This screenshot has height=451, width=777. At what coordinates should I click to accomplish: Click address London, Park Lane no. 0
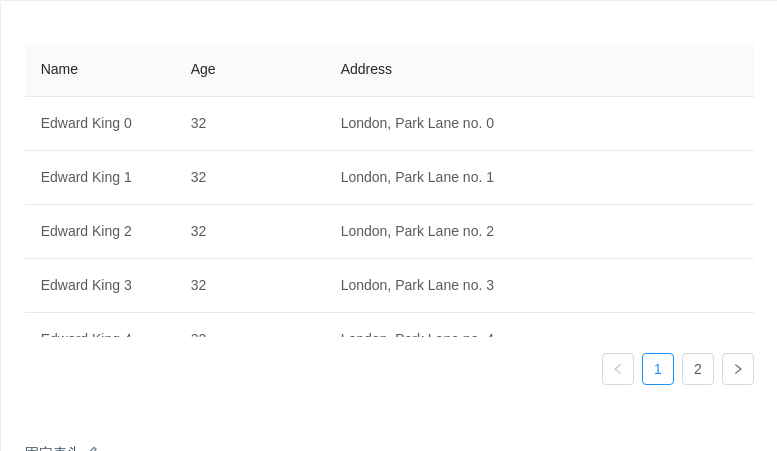coord(417,123)
